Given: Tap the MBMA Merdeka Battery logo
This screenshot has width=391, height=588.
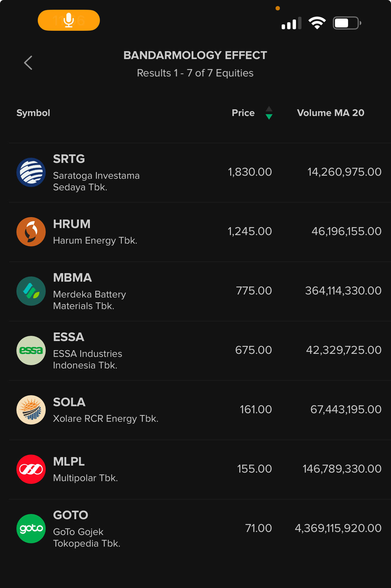Looking at the screenshot, I should point(31,291).
